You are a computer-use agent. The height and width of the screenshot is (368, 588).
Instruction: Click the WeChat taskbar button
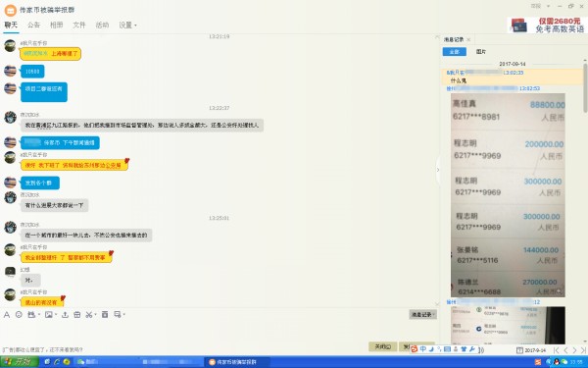106,362
